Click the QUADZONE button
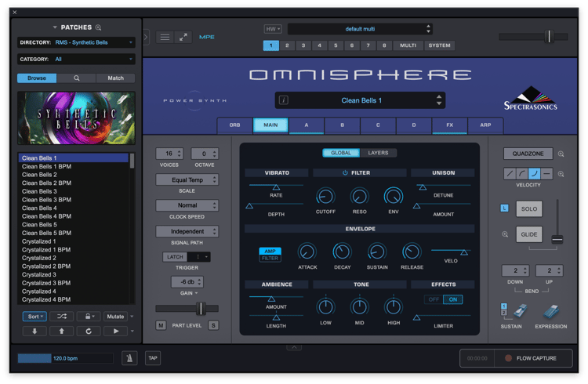Viewport: 588px width, 384px height. click(x=528, y=154)
